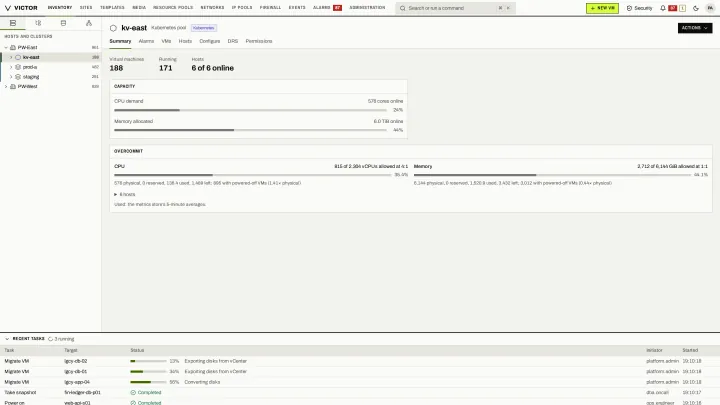Collapse the Recent Tasks panel
Viewport: 720px width, 405px height.
[7, 339]
